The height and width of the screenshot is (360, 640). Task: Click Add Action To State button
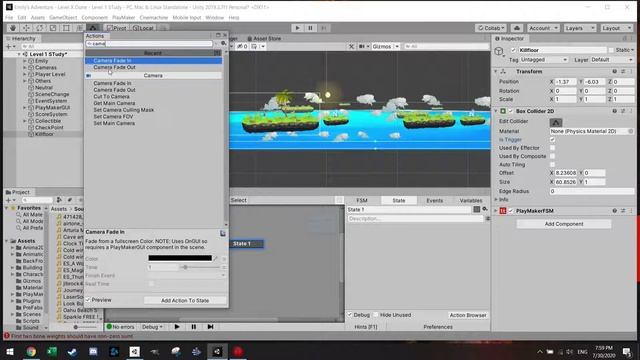[x=185, y=300]
